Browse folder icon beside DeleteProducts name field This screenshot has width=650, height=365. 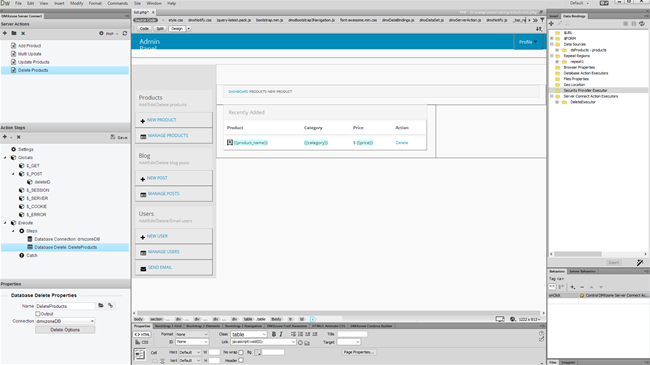[101, 306]
